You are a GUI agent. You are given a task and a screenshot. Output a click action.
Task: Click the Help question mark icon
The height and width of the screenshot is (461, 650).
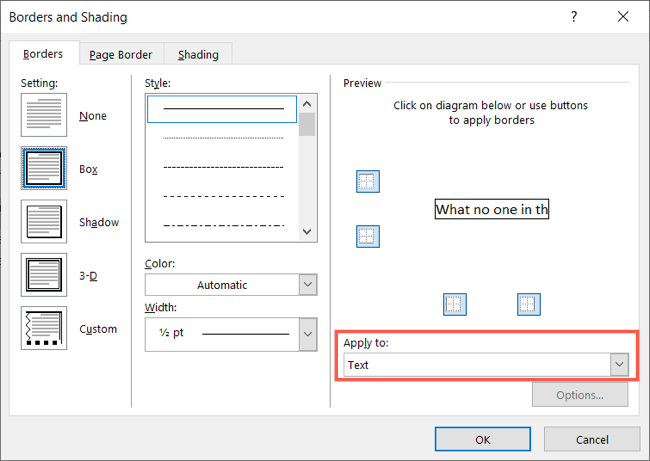pyautogui.click(x=574, y=17)
